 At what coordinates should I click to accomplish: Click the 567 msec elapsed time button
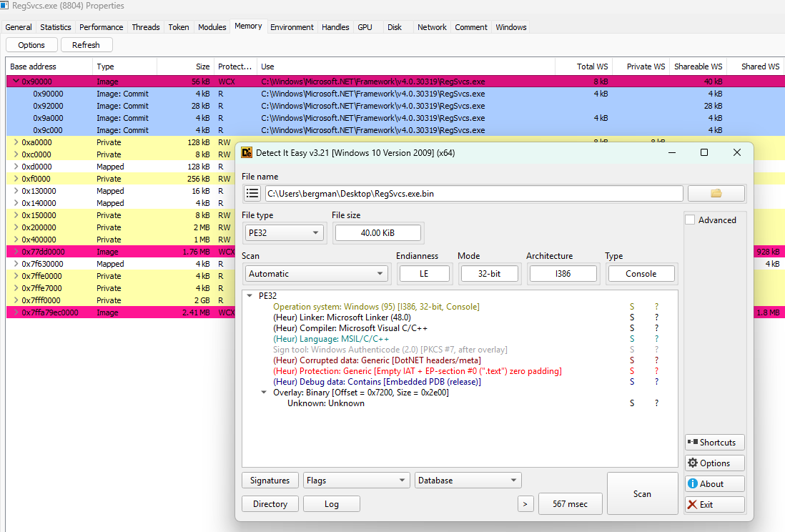click(x=571, y=504)
